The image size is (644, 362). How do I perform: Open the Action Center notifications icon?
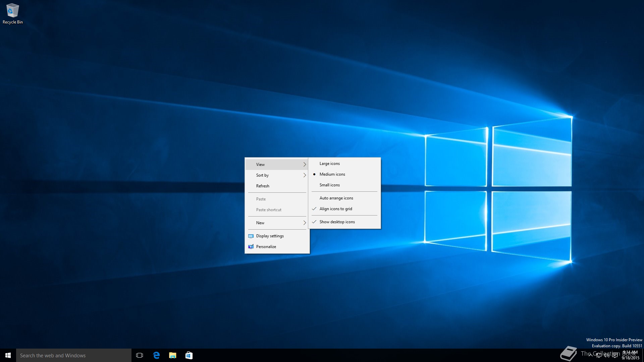[x=615, y=355]
